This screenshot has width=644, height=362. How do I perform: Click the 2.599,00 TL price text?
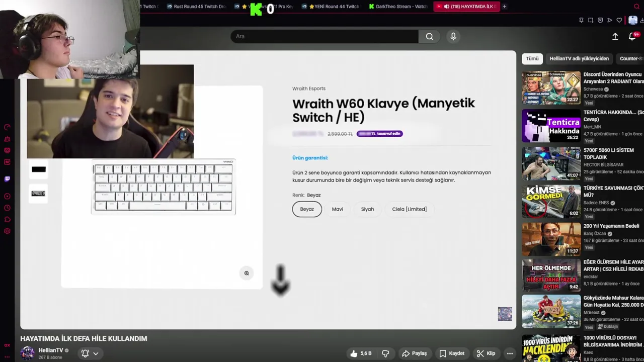click(340, 134)
